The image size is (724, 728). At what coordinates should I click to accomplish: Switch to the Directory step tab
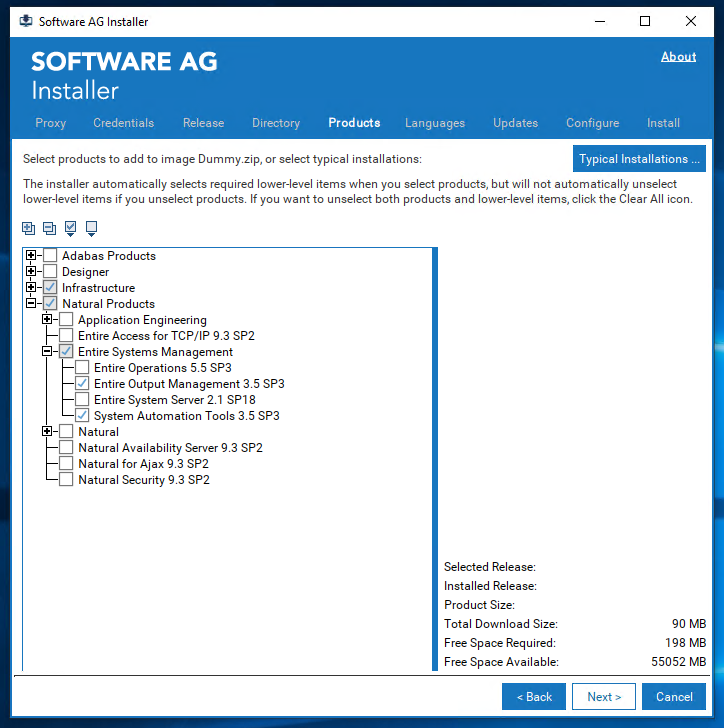[275, 123]
